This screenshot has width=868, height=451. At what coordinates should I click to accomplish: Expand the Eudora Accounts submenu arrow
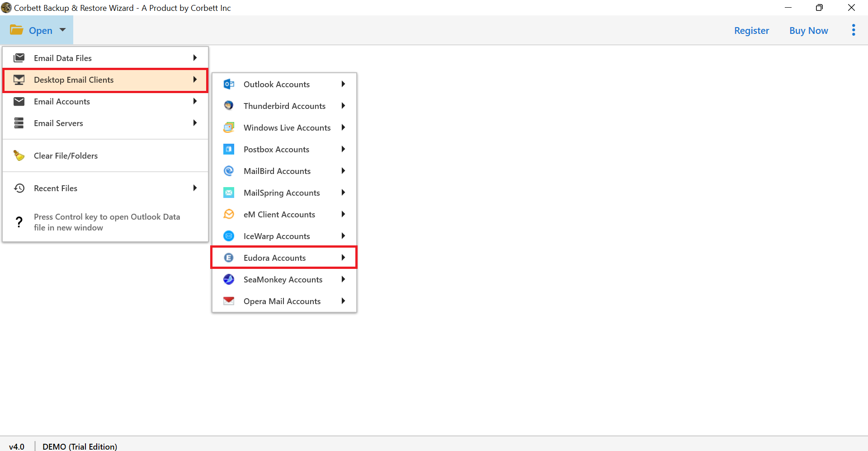tap(343, 258)
